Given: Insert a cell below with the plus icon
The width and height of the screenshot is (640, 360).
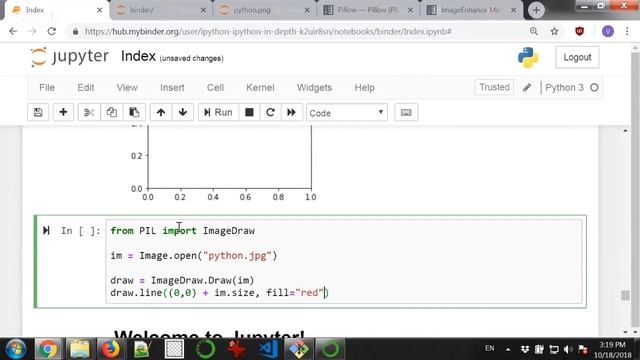Looking at the screenshot, I should click(x=63, y=112).
